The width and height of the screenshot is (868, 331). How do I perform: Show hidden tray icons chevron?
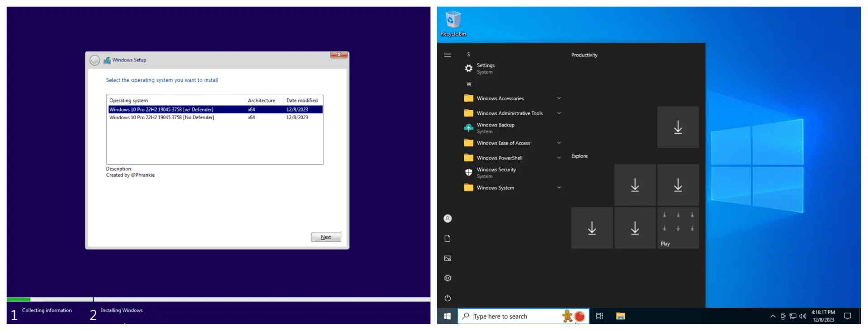(773, 316)
